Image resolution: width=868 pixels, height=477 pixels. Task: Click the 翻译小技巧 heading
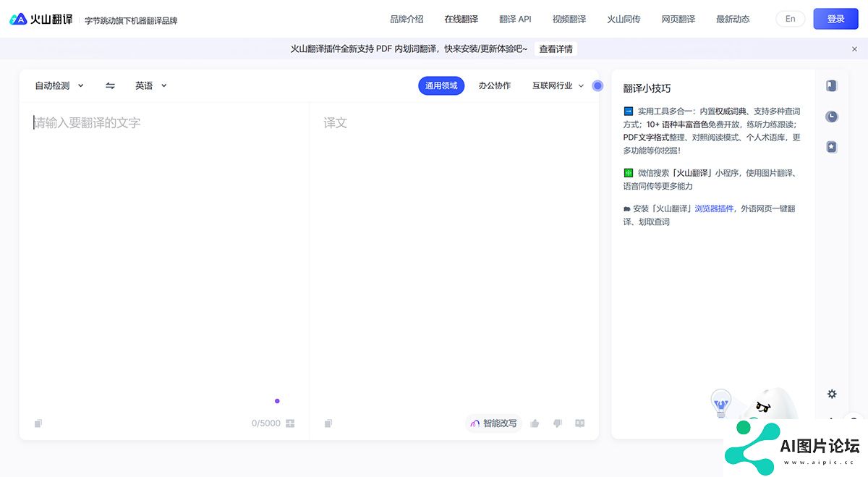point(647,88)
